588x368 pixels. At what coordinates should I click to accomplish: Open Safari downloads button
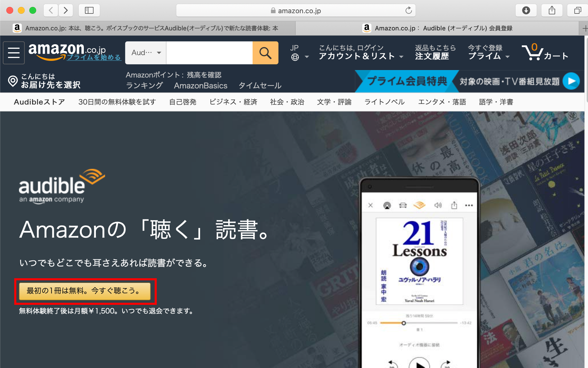click(526, 10)
